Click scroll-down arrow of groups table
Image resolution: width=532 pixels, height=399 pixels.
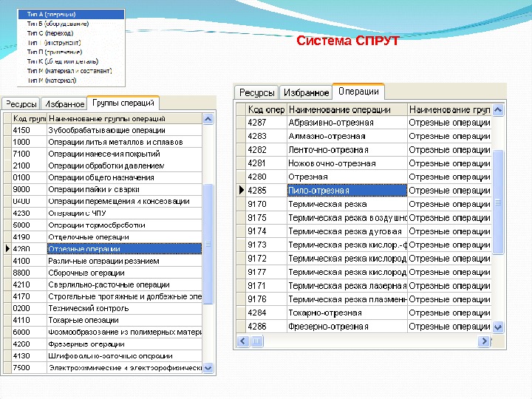click(208, 368)
